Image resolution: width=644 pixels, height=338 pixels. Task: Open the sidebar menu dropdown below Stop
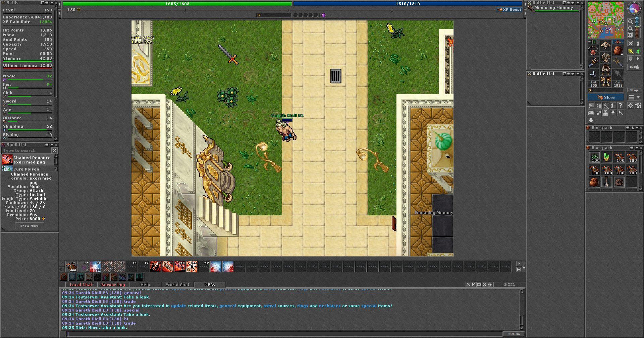click(x=634, y=97)
